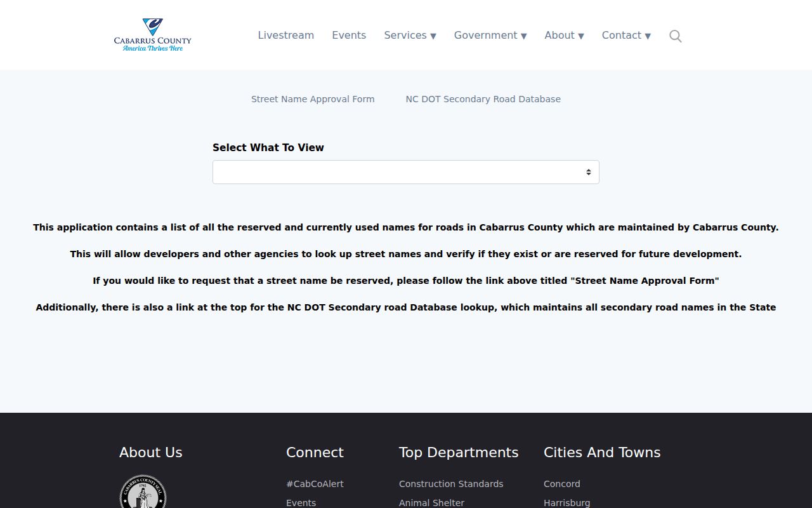Screen dimensions: 812x508
Task: Click the sentence starting 'This application contains'
Action: (x=406, y=227)
